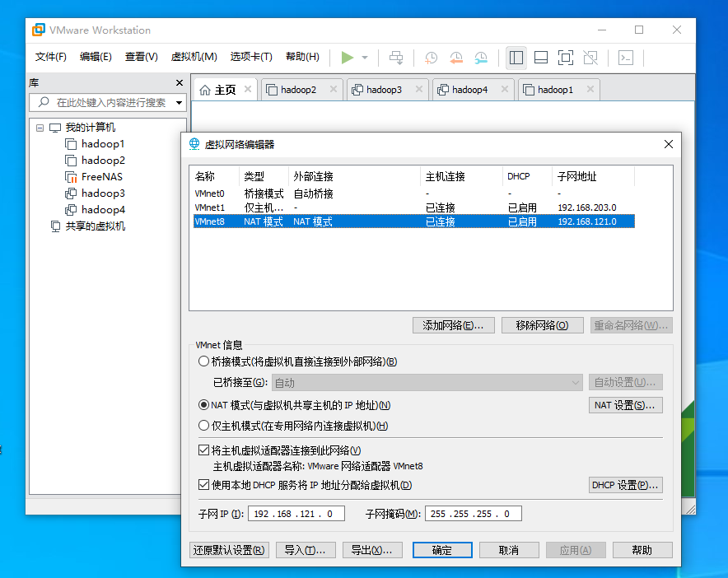Close the hadoop1 tab

tap(590, 89)
